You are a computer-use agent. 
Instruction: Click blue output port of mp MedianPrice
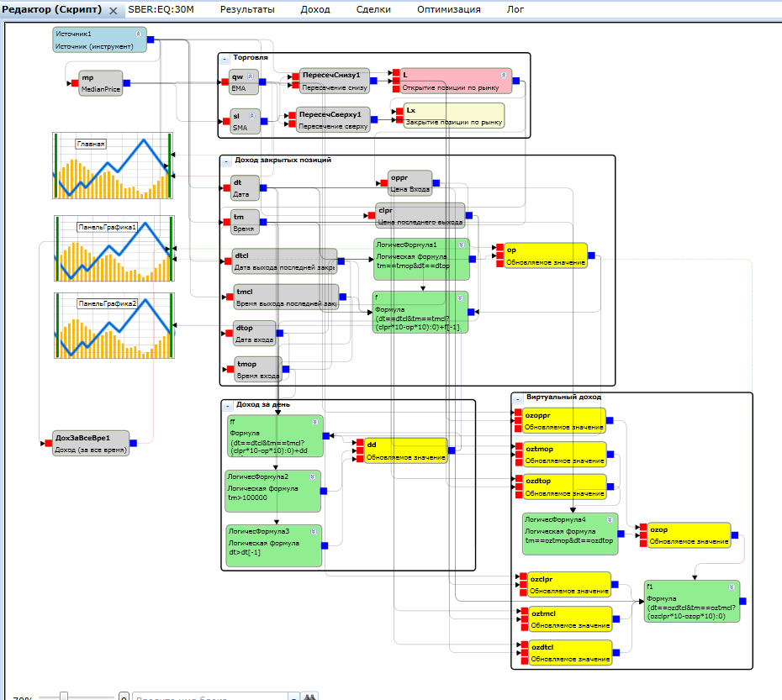127,82
